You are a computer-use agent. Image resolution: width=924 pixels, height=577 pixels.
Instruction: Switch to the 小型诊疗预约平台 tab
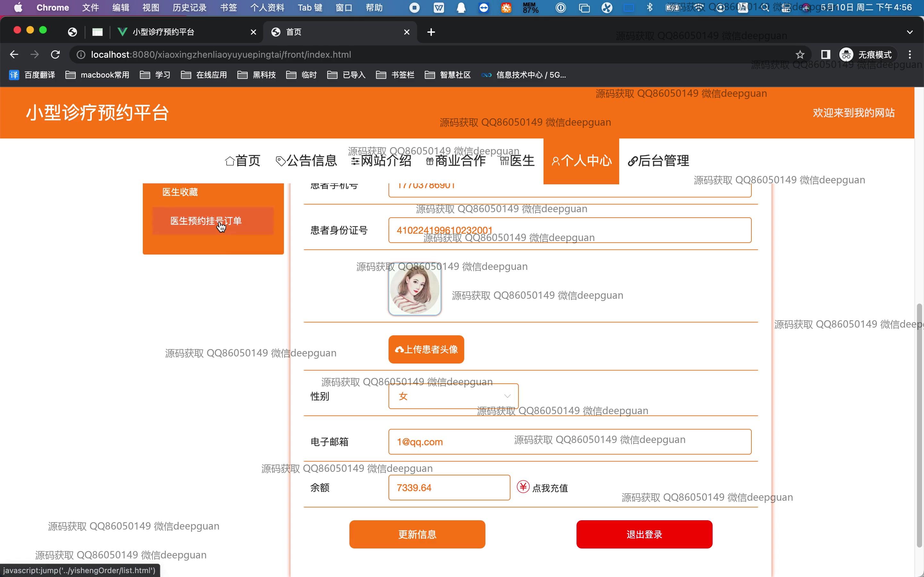tap(163, 32)
